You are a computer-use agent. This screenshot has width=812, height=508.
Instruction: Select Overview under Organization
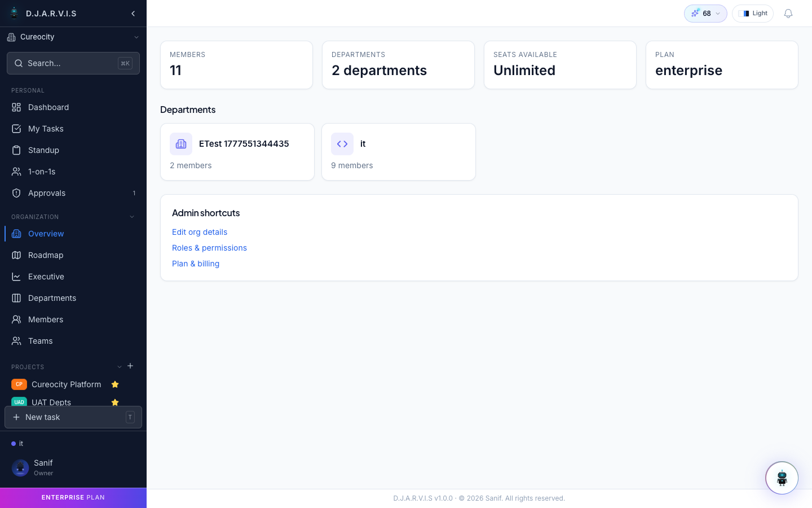tap(73, 234)
